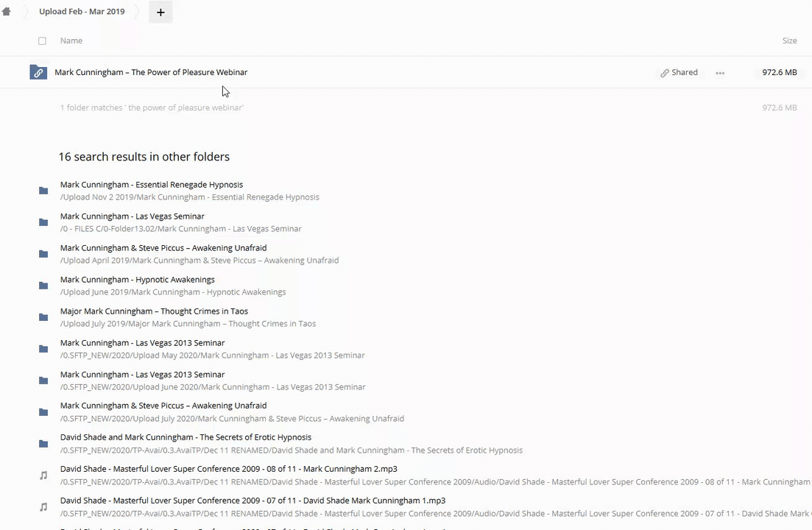Open the Shared link label on folder
The height and width of the screenshot is (530, 812).
[679, 72]
